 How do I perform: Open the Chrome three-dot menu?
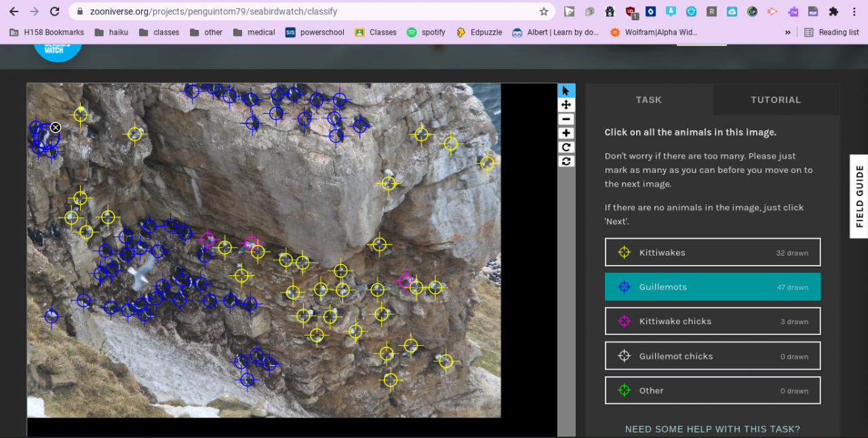(854, 12)
